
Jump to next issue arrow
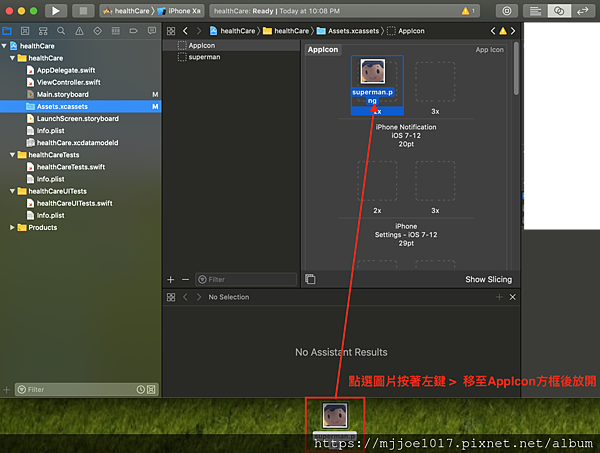point(513,31)
